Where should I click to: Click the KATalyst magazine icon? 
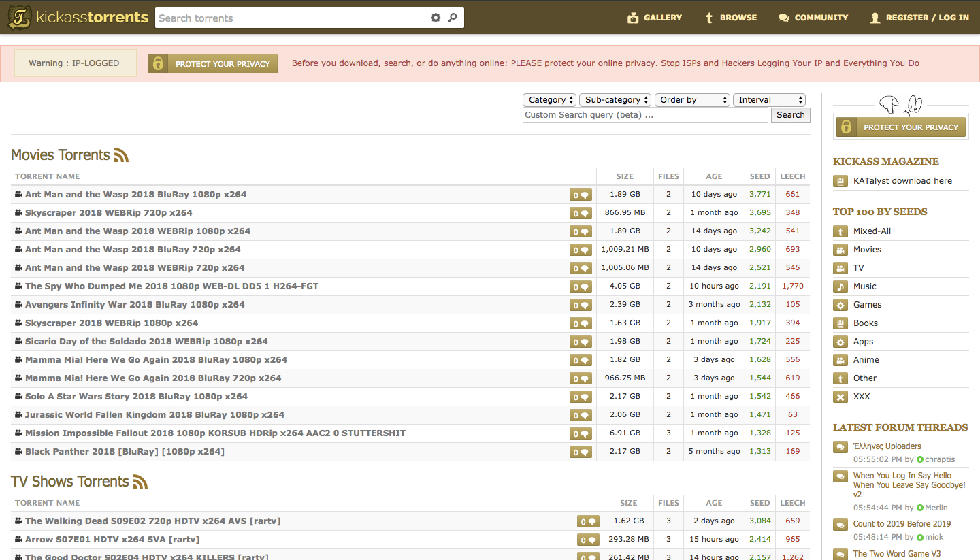click(840, 181)
